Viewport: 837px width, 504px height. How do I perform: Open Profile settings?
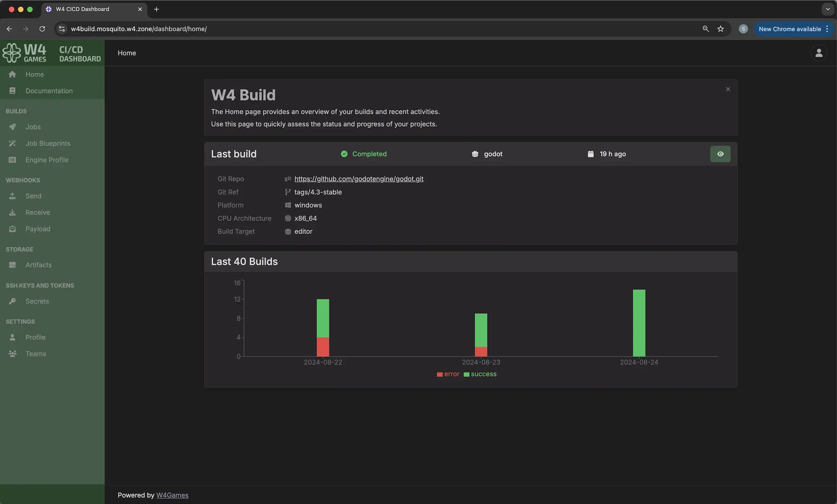click(x=52, y=337)
